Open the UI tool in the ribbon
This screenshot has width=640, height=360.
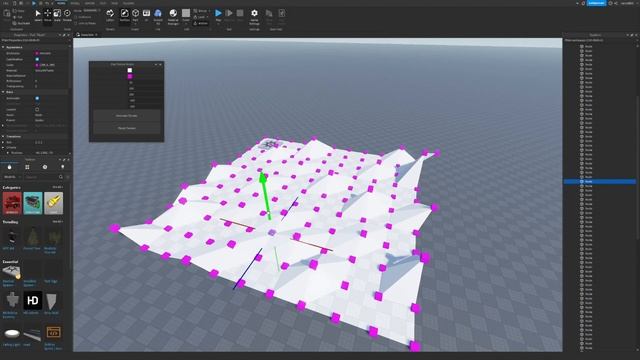pyautogui.click(x=146, y=15)
